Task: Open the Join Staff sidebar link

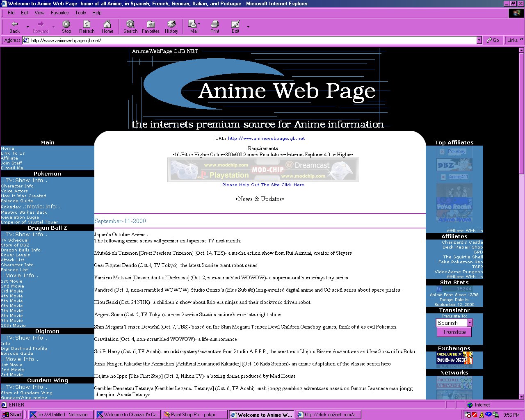Action: click(x=11, y=163)
